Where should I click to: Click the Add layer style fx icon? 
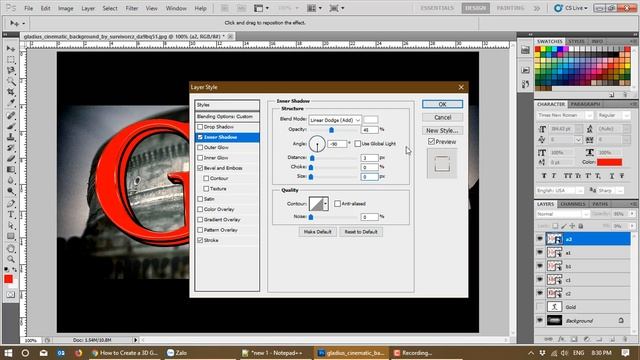pyautogui.click(x=561, y=339)
